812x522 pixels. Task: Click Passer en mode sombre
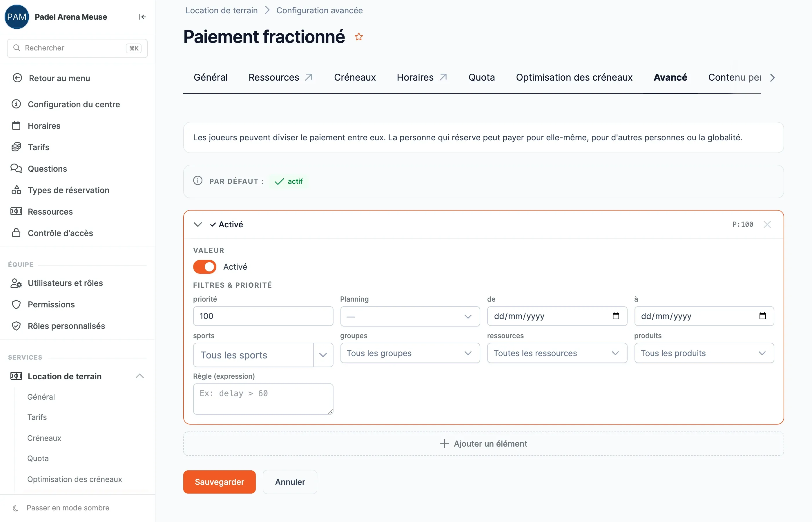click(x=68, y=508)
